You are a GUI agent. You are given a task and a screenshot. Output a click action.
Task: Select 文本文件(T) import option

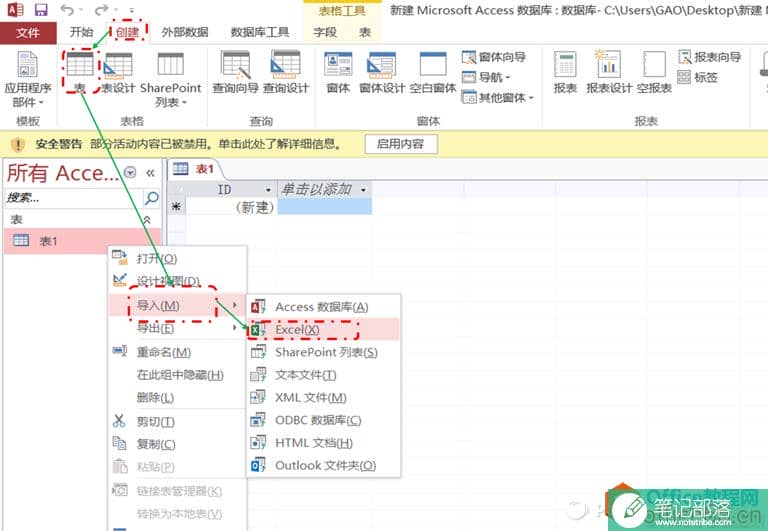tap(323, 375)
